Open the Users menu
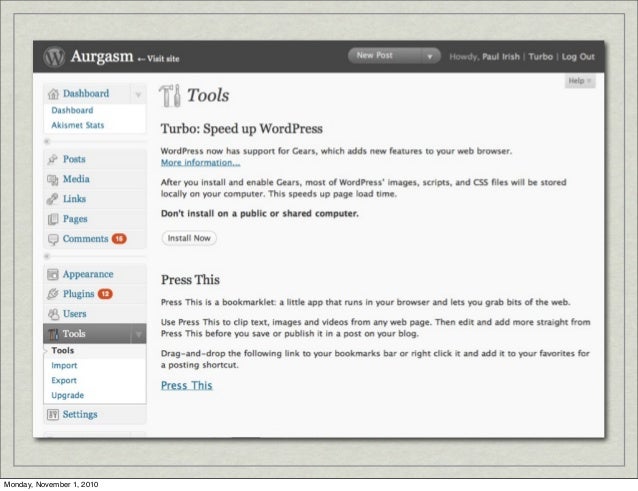 pyautogui.click(x=74, y=314)
